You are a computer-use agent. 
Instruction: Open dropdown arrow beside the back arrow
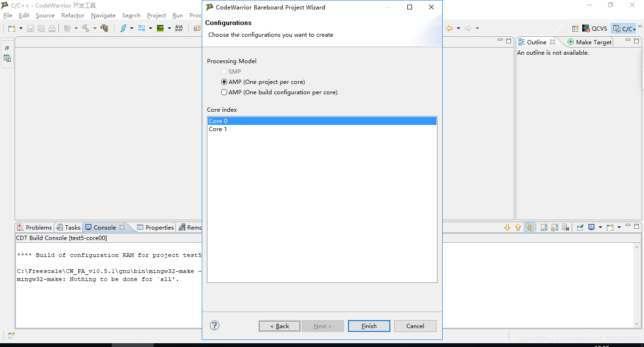tap(458, 28)
